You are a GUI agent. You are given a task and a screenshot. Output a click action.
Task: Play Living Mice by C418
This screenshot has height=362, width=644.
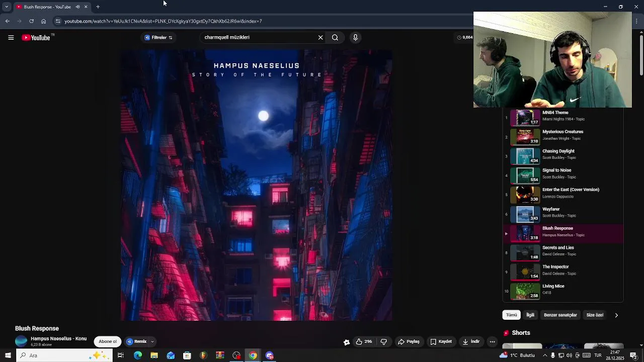pyautogui.click(x=563, y=291)
